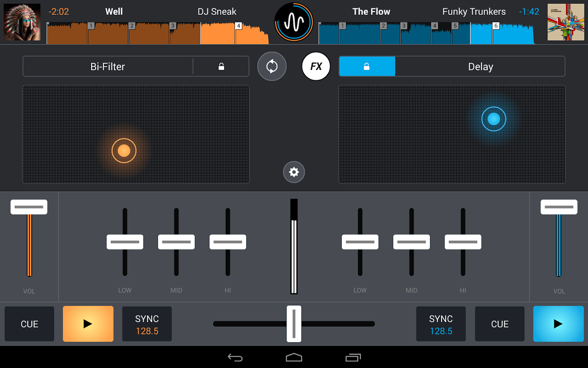The height and width of the screenshot is (368, 588).
Task: Select the track The Flow
Action: pos(371,11)
